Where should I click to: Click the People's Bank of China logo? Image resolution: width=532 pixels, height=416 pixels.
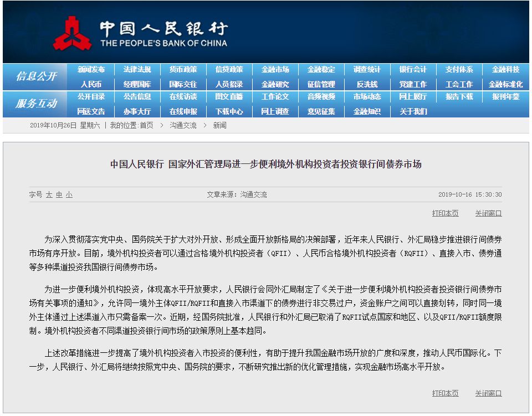140,33
